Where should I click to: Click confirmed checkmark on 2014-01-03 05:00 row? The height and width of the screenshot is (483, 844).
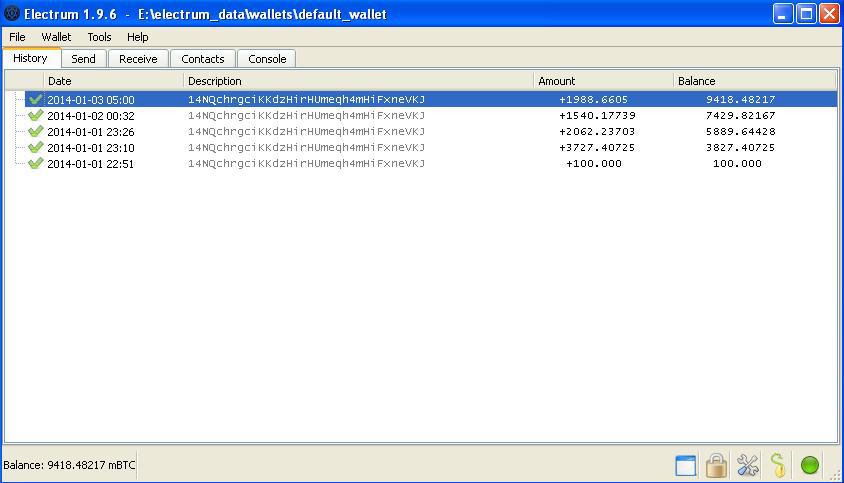pyautogui.click(x=36, y=99)
